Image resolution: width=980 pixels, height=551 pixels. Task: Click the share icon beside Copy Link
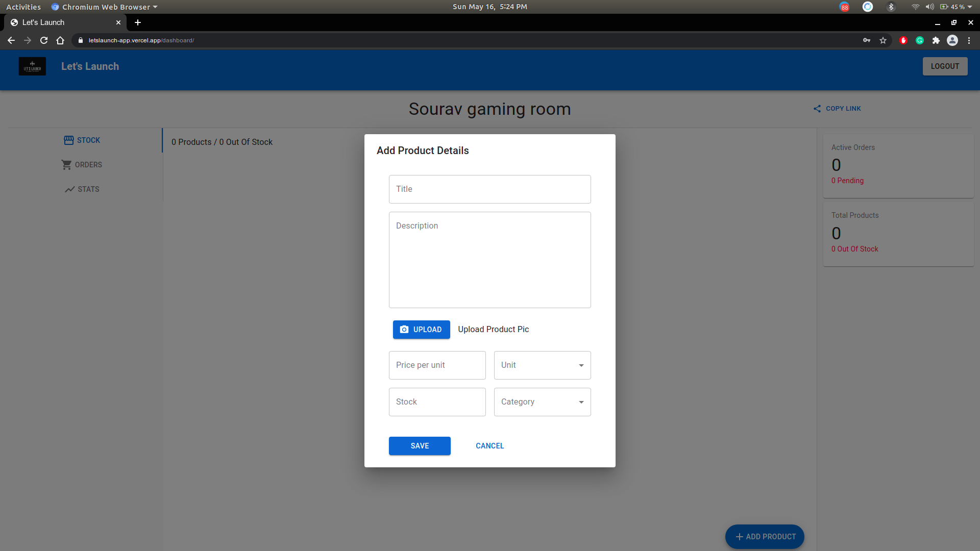point(817,109)
